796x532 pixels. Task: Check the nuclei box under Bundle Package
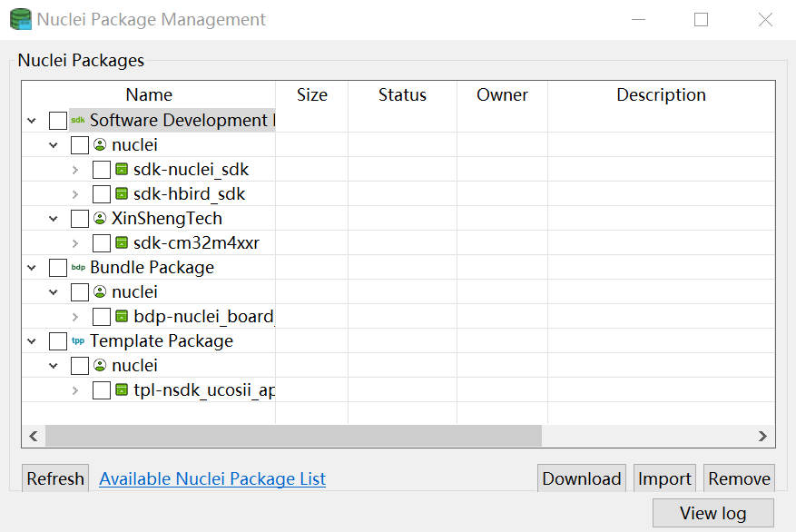[80, 292]
